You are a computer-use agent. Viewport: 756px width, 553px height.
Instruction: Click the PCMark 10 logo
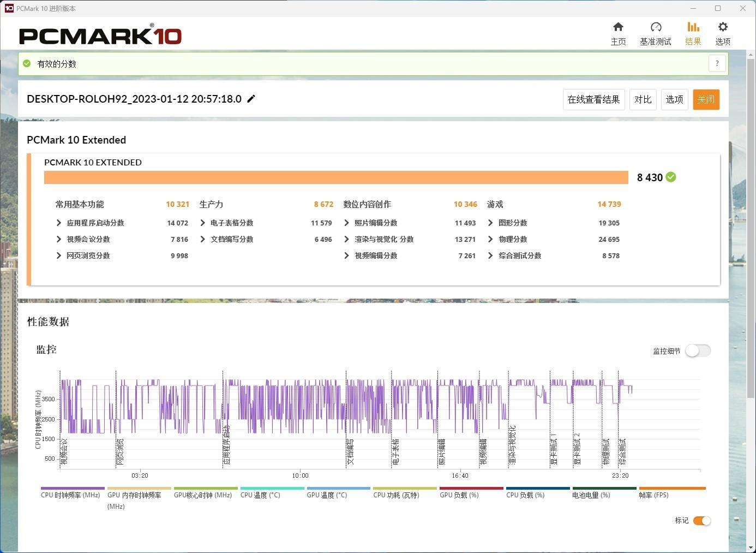100,35
